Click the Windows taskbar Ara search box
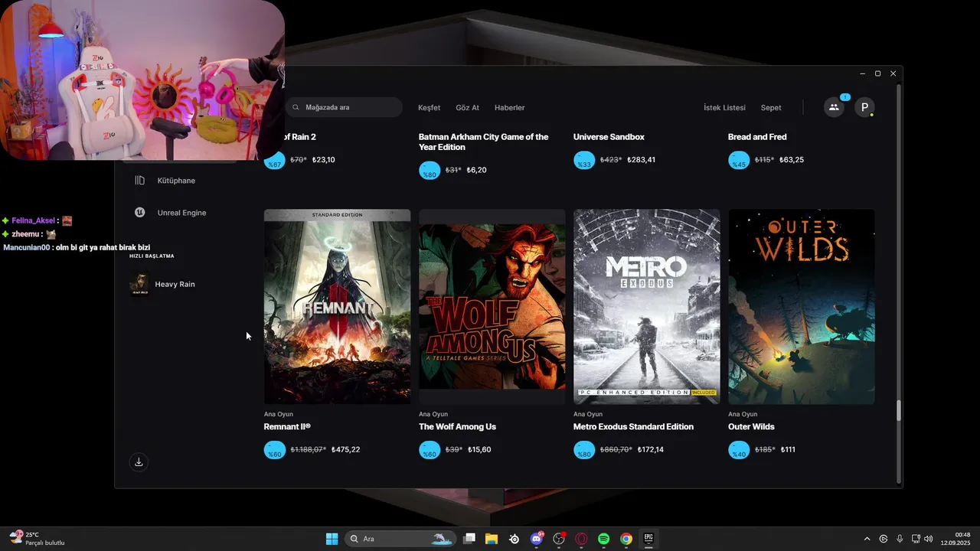The image size is (980, 551). click(400, 539)
